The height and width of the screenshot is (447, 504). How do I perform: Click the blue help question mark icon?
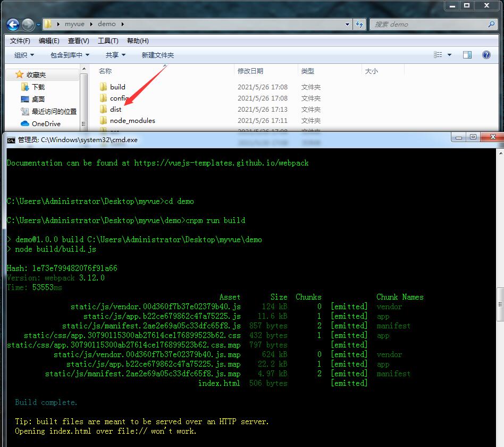tap(486, 55)
